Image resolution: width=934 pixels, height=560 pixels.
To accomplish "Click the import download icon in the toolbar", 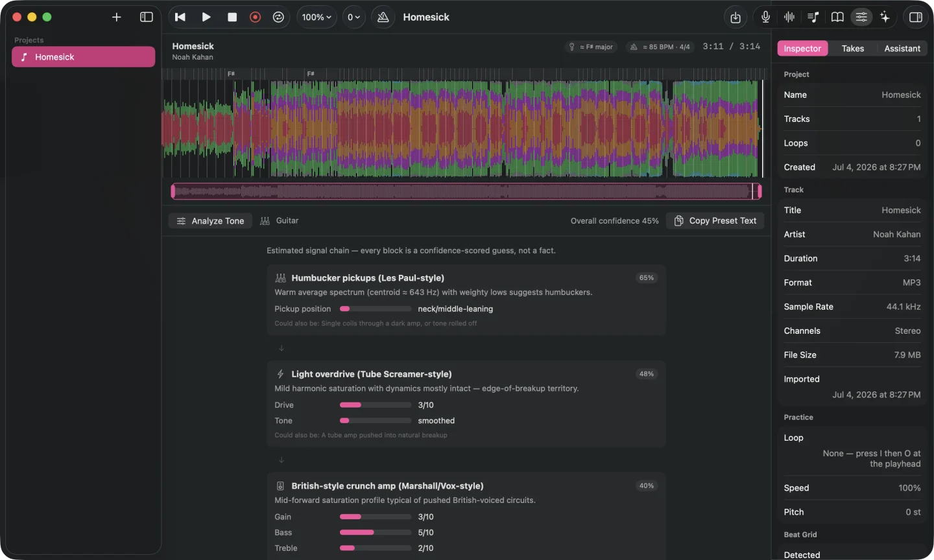I will pyautogui.click(x=736, y=17).
